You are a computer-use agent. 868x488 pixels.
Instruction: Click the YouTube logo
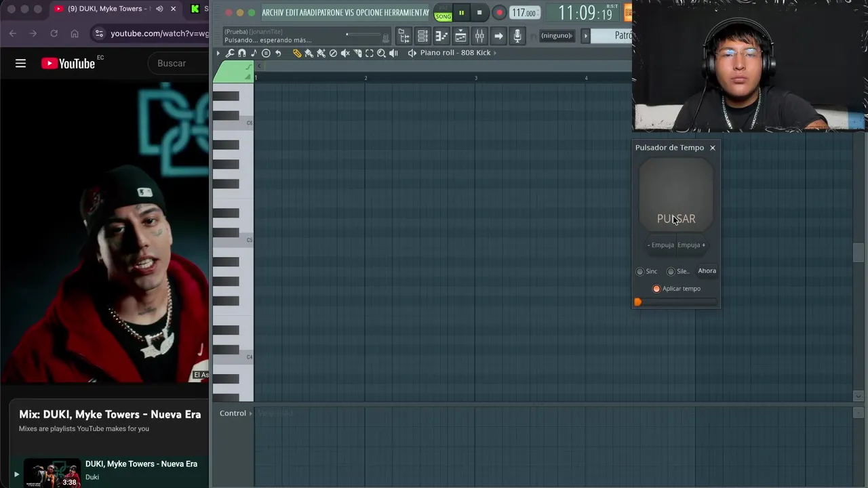pyautogui.click(x=68, y=63)
